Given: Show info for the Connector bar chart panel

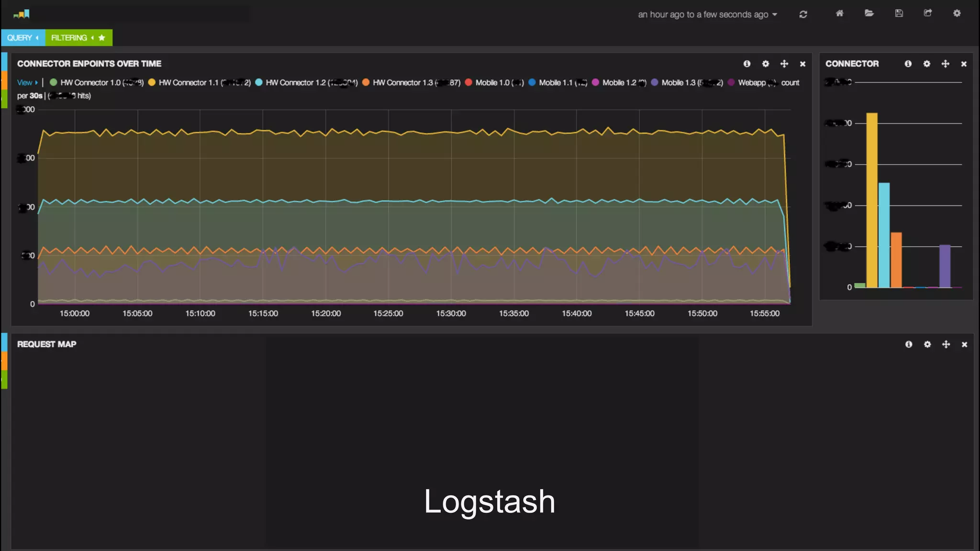Looking at the screenshot, I should click(908, 64).
